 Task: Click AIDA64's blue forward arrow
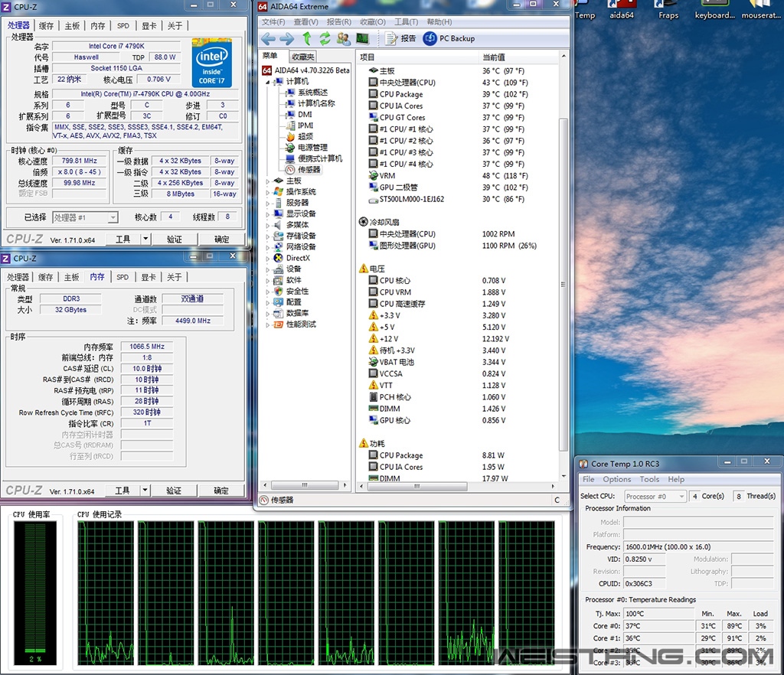287,38
